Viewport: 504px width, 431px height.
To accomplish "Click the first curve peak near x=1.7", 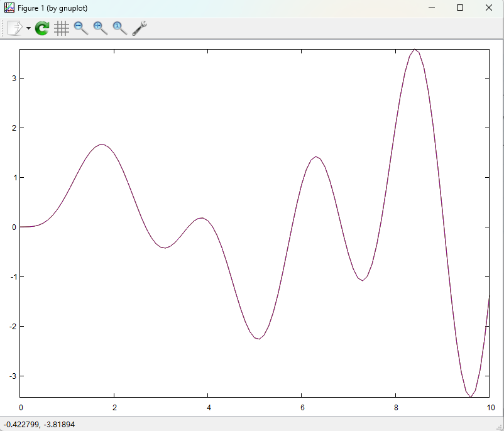I will tap(101, 145).
